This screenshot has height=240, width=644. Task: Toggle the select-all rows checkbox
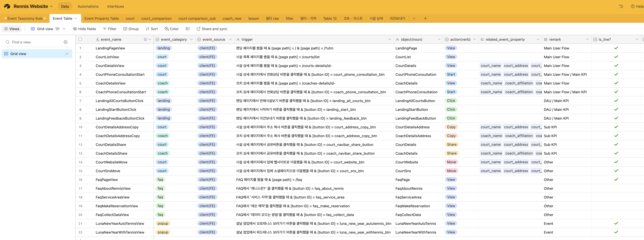[x=80, y=39]
